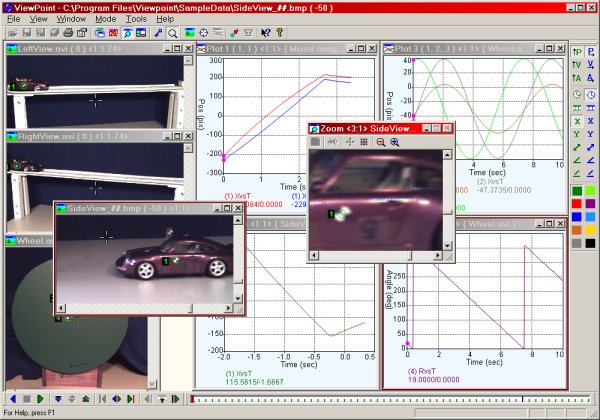
Task: Zoom in using the Zoom window's plus magnifier
Action: point(395,142)
